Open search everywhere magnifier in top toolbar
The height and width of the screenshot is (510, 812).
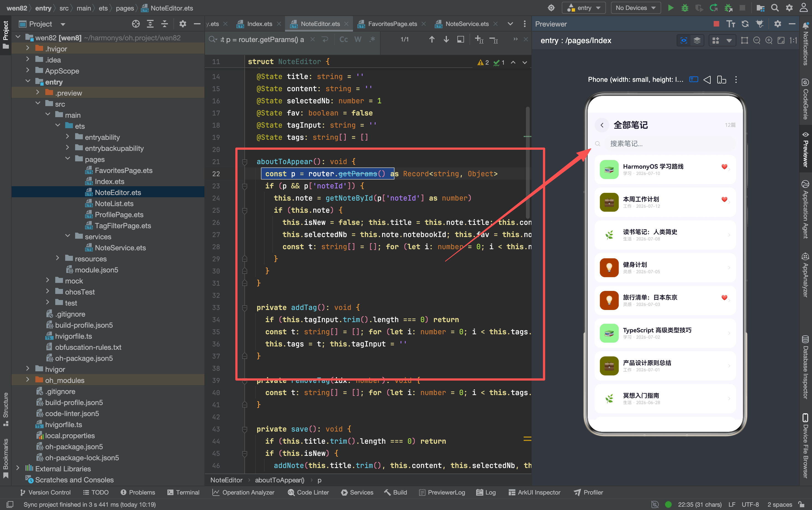pos(775,8)
